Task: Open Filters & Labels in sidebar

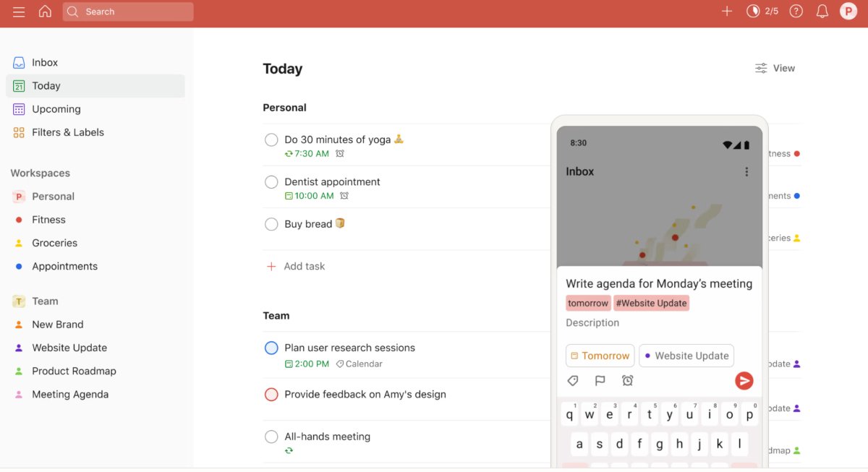Action: pyautogui.click(x=95, y=132)
